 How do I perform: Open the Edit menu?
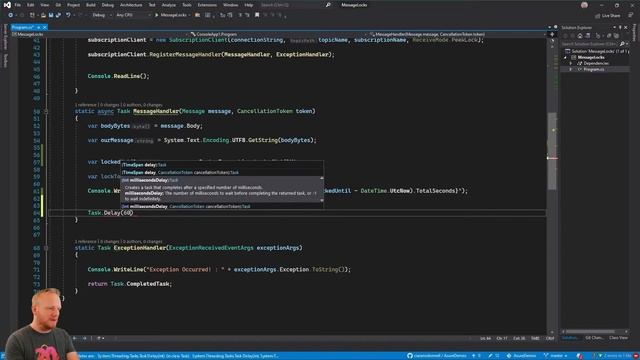pyautogui.click(x=31, y=5)
